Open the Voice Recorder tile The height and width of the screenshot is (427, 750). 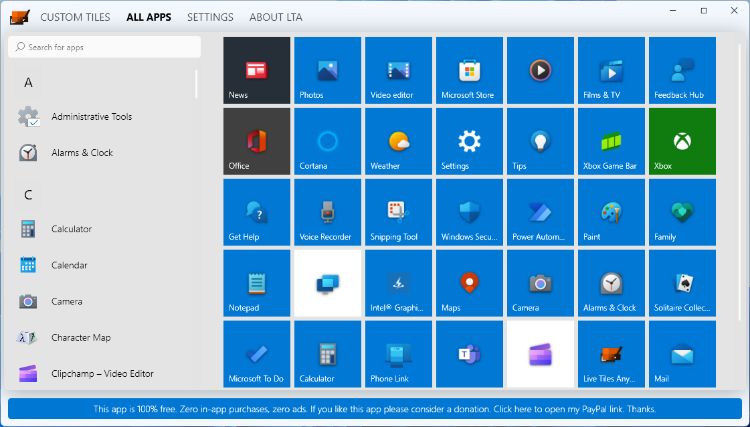tap(327, 212)
